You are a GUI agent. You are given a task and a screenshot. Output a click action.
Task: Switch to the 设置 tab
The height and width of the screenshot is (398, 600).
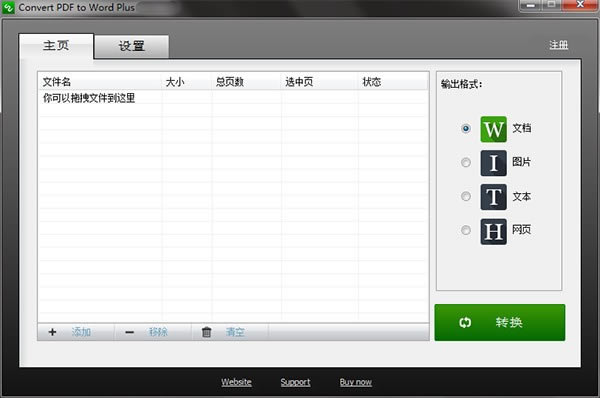coord(132,46)
